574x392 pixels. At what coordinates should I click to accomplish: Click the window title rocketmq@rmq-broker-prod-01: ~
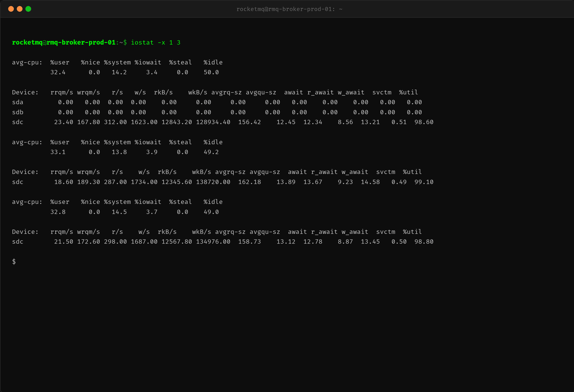pyautogui.click(x=289, y=9)
